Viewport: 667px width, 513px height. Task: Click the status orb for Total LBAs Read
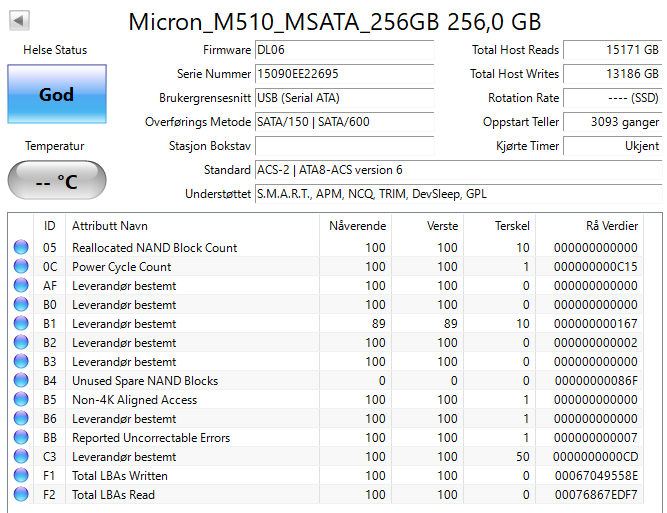(x=21, y=495)
